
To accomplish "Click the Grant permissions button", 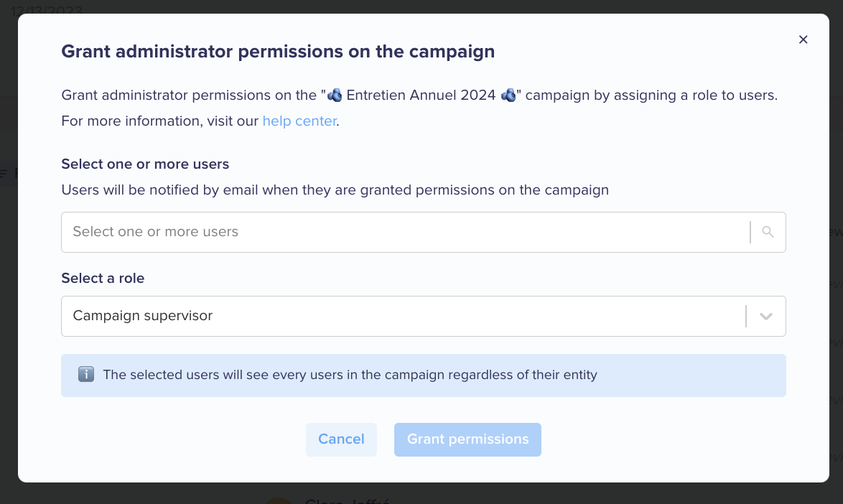I will coord(467,439).
